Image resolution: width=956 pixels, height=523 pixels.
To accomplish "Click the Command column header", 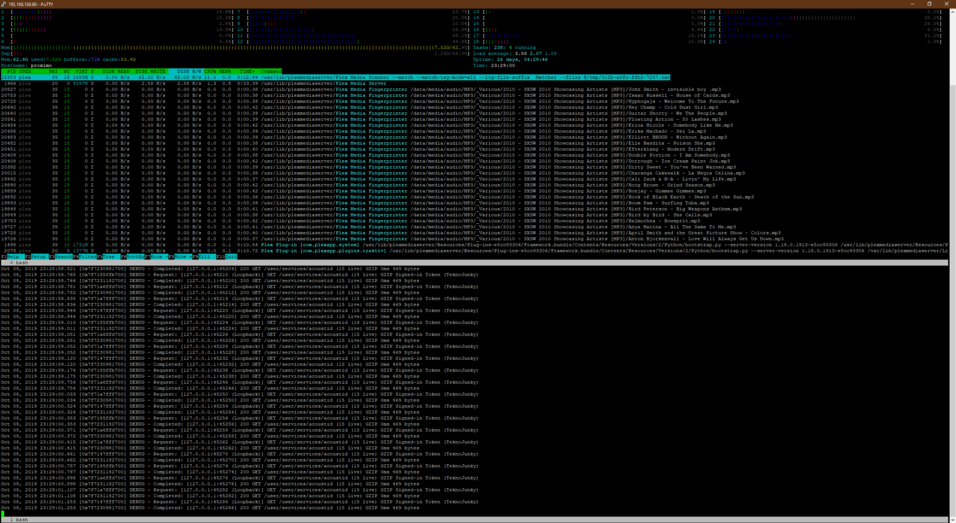I will click(x=271, y=71).
